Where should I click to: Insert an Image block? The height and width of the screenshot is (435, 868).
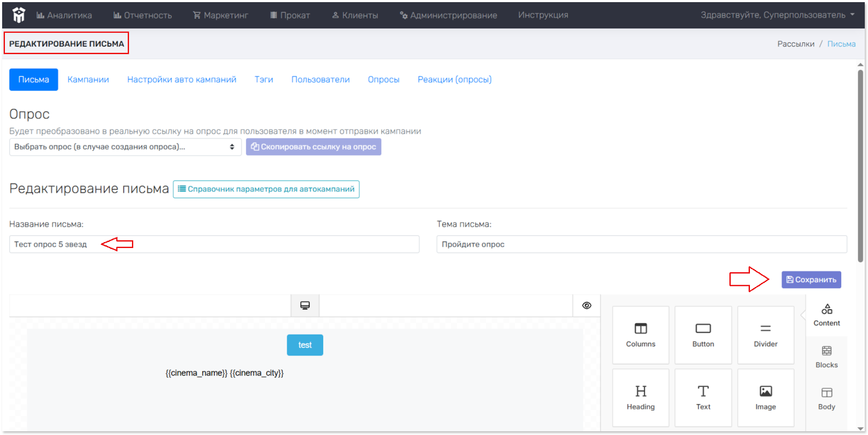click(766, 397)
